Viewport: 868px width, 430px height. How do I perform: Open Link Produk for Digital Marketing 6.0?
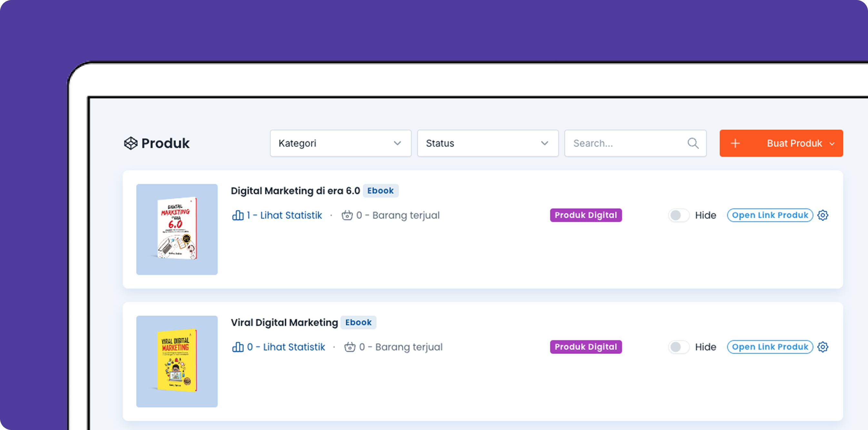coord(770,215)
